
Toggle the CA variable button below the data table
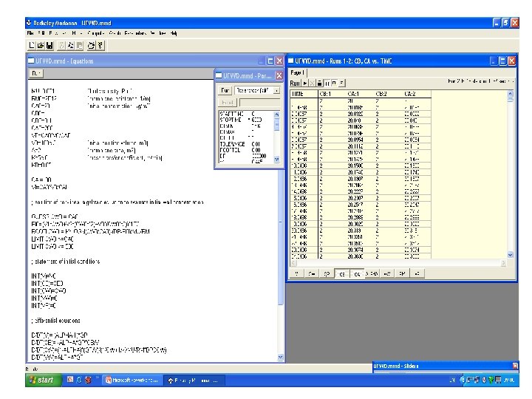357,274
